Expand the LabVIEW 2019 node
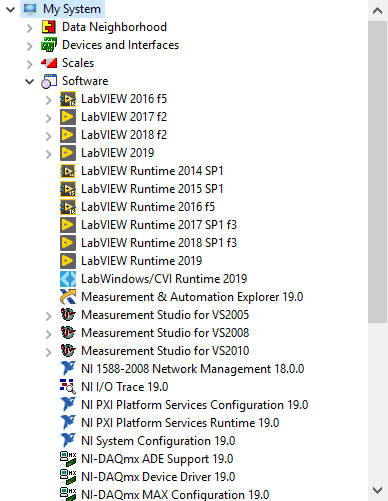The width and height of the screenshot is (388, 501). (49, 154)
